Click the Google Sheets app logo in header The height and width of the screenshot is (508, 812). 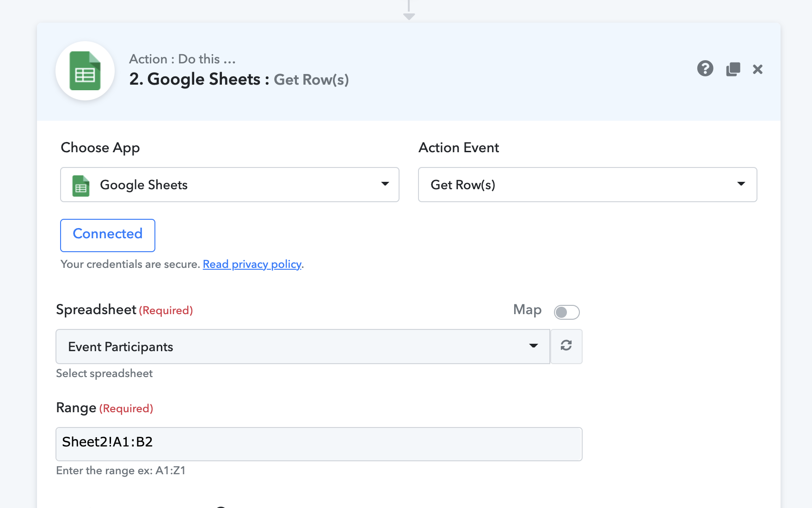click(x=85, y=71)
